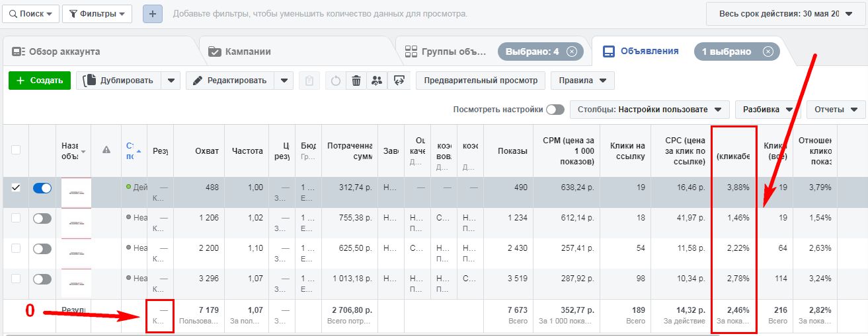Turn off the active ad in first row
This screenshot has width=868, height=336.
[x=42, y=188]
